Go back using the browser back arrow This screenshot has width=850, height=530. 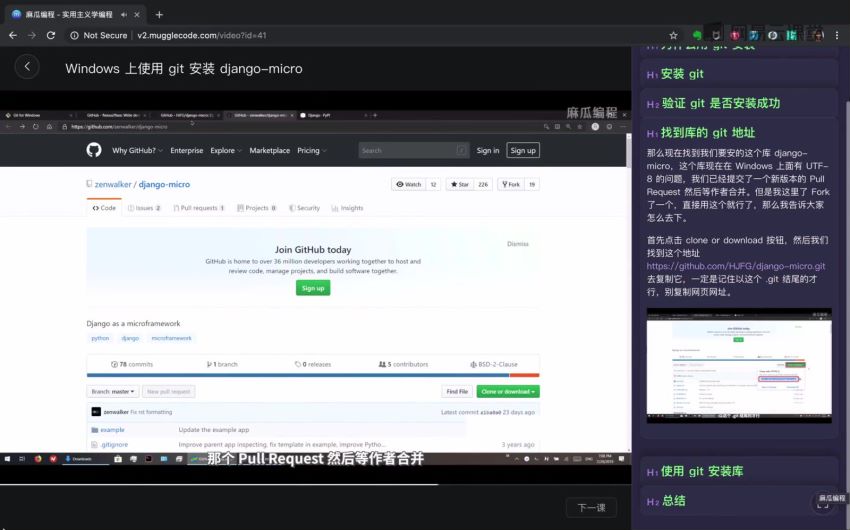point(12,35)
